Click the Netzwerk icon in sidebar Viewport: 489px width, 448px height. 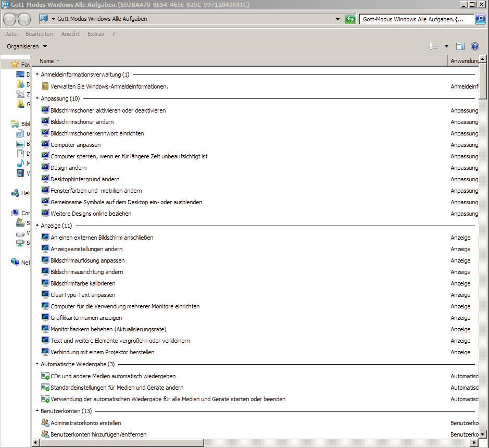(x=15, y=262)
